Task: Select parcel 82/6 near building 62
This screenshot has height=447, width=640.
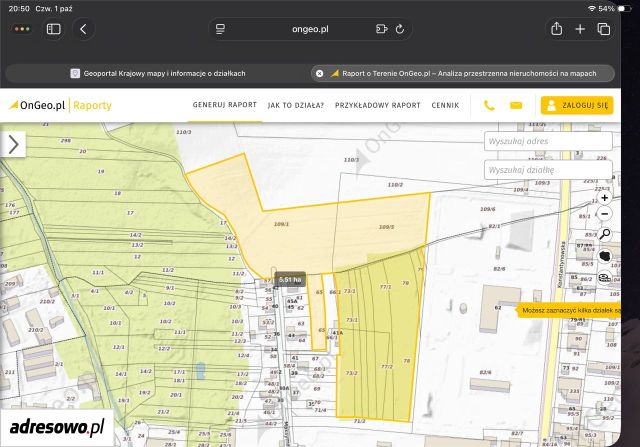Action: point(499,269)
